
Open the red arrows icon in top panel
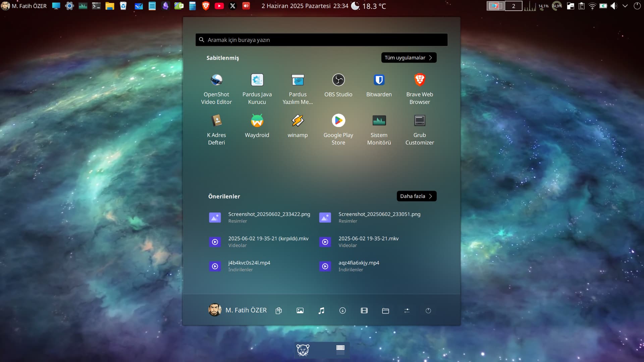coord(246,6)
